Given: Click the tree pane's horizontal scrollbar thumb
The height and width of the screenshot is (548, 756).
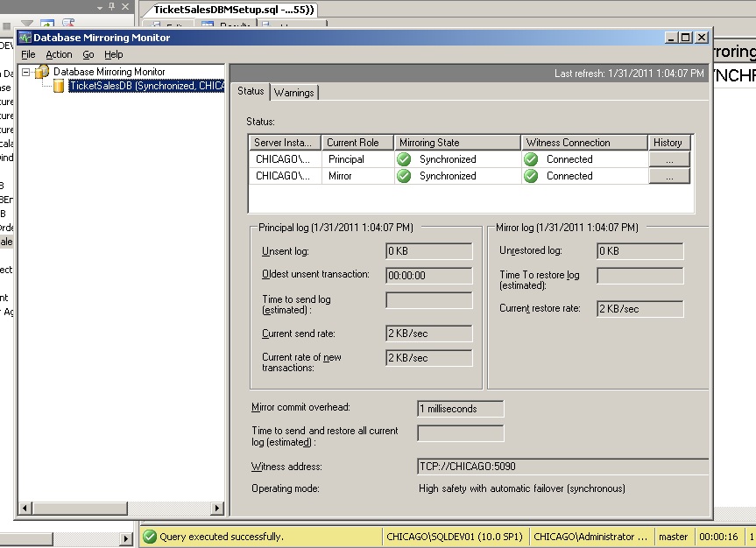Looking at the screenshot, I should 80,508.
